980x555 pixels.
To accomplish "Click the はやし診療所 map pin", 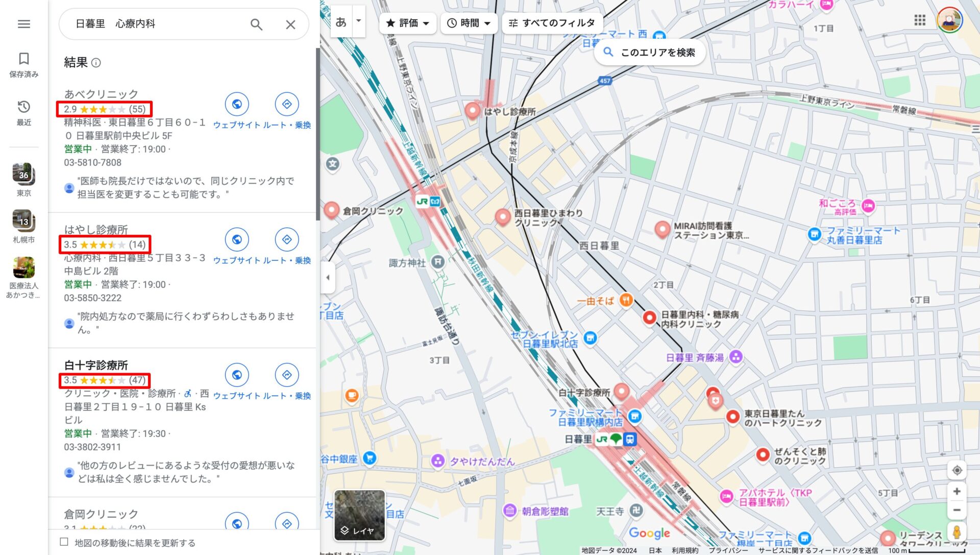I will click(x=473, y=110).
